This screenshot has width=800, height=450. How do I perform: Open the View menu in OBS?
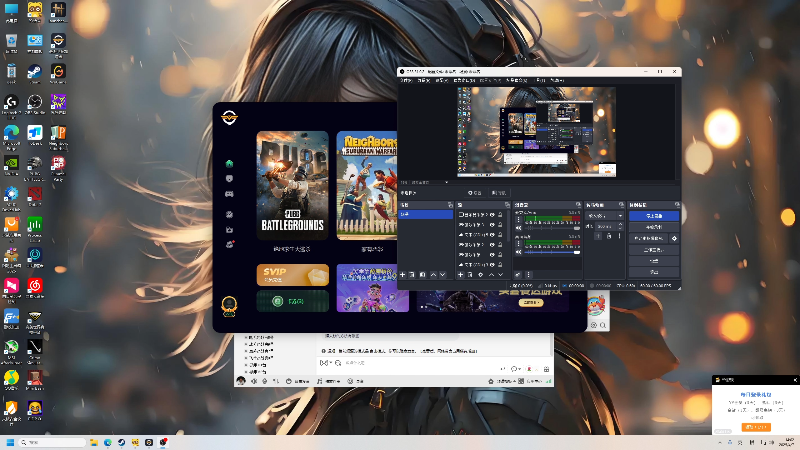point(442,80)
